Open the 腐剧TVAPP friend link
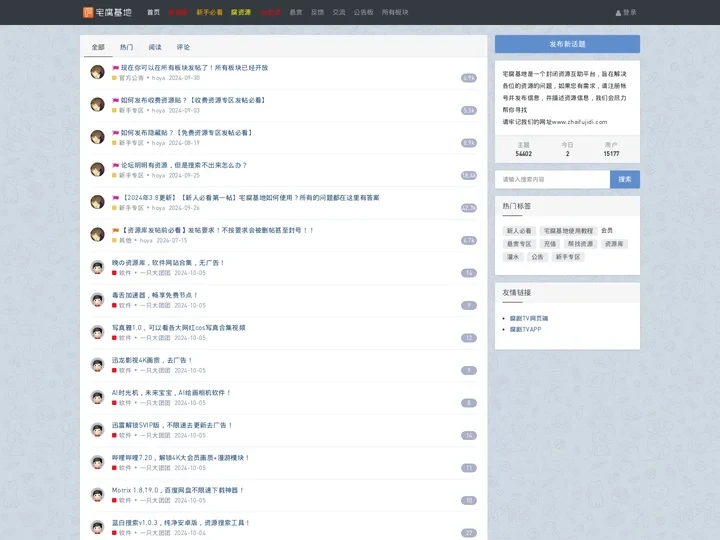Viewport: 720px width, 540px height. [525, 330]
